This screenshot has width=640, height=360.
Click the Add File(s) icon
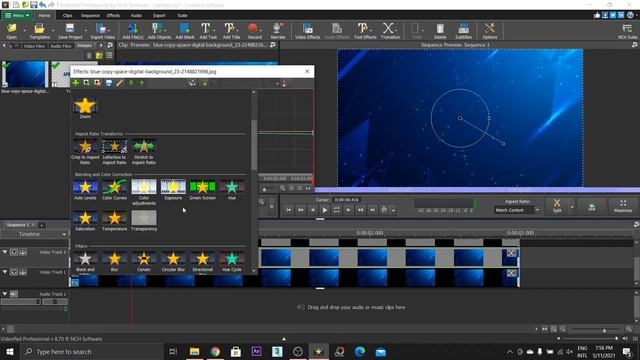click(133, 31)
